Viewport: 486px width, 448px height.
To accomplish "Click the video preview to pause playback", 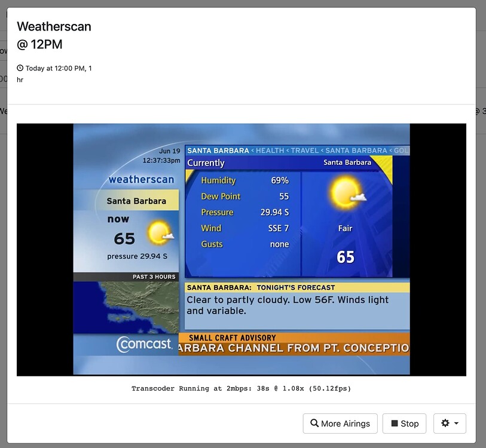I will 242,248.
